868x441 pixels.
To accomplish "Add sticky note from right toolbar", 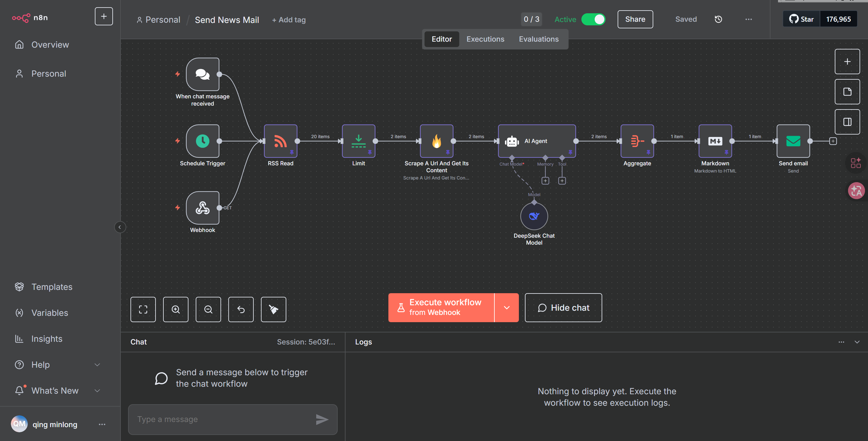I will coord(847,92).
